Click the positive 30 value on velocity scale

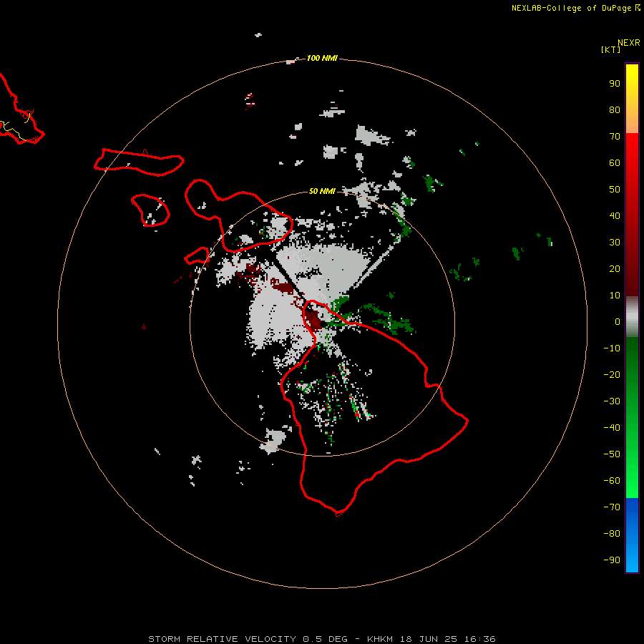click(615, 243)
